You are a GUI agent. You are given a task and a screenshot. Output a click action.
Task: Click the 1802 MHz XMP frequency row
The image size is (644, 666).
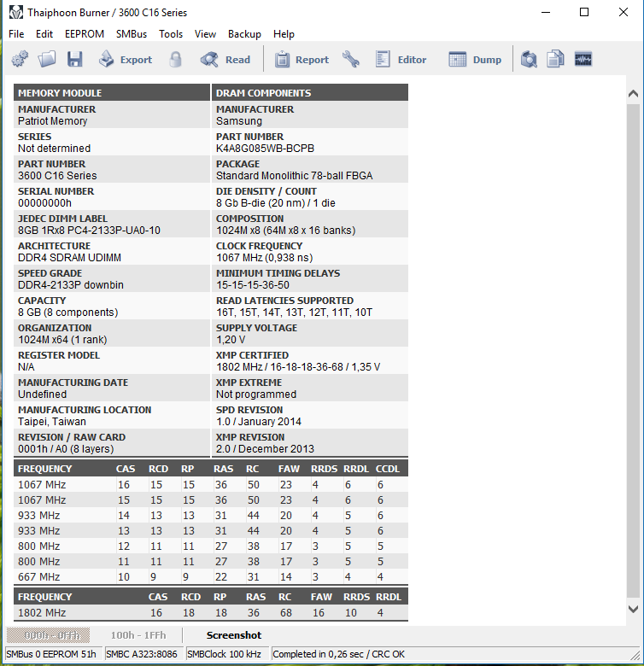pyautogui.click(x=211, y=612)
